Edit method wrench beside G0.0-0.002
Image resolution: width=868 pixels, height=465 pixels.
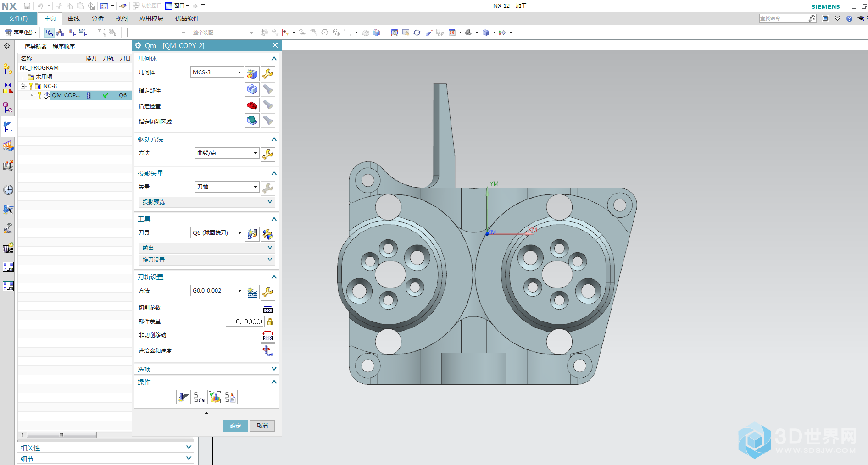[268, 292]
